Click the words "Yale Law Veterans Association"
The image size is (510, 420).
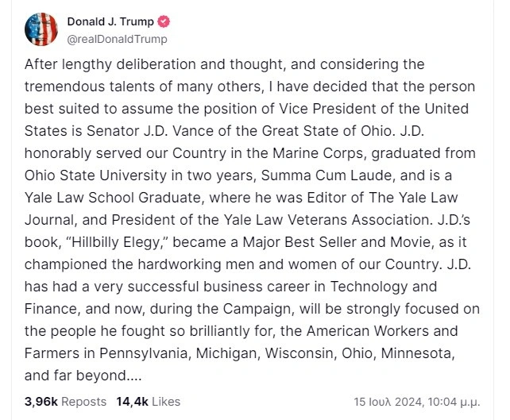coord(326,220)
